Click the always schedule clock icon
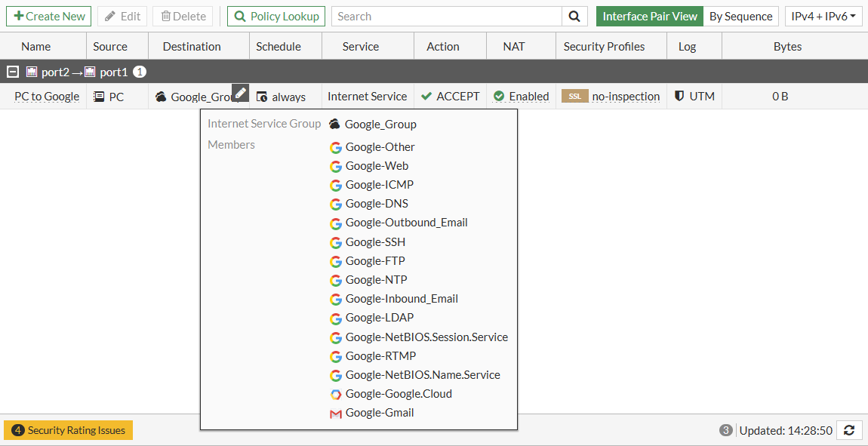Viewport: 868px width, 446px height. pos(262,97)
